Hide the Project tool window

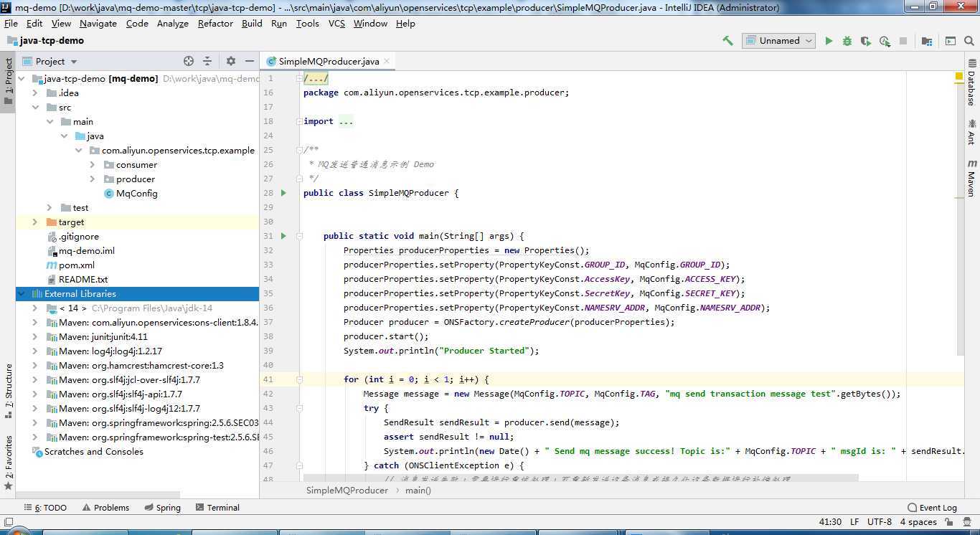tap(250, 61)
